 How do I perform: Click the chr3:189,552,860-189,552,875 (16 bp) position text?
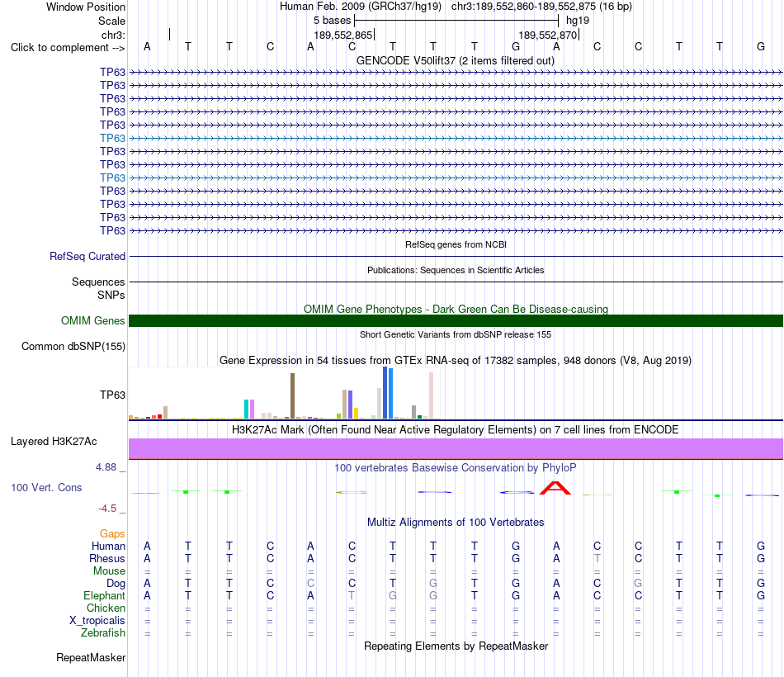click(x=541, y=7)
